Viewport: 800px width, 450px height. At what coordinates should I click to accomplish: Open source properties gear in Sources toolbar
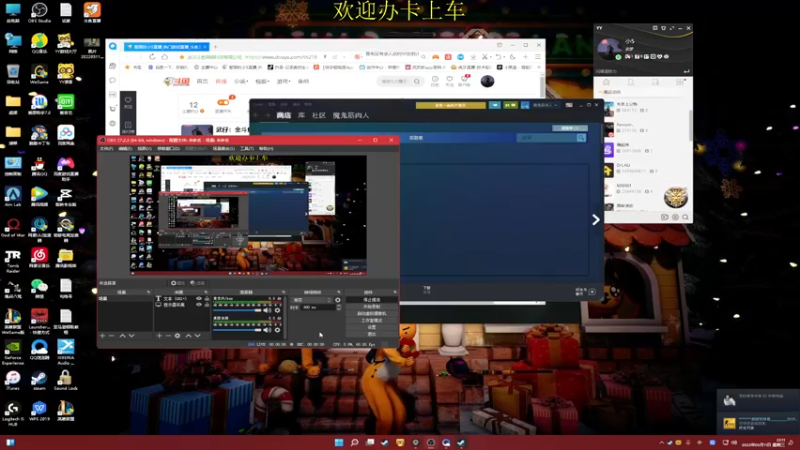pyautogui.click(x=178, y=336)
